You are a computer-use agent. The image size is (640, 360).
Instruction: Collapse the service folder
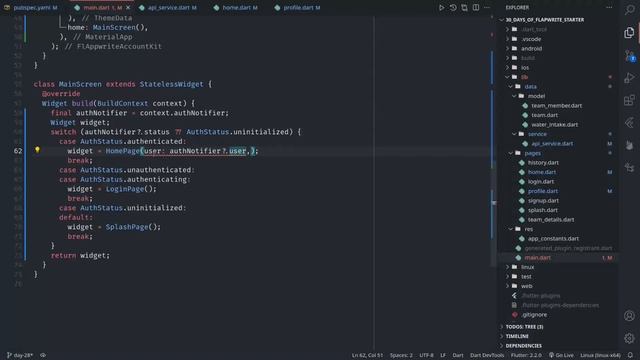(x=537, y=134)
